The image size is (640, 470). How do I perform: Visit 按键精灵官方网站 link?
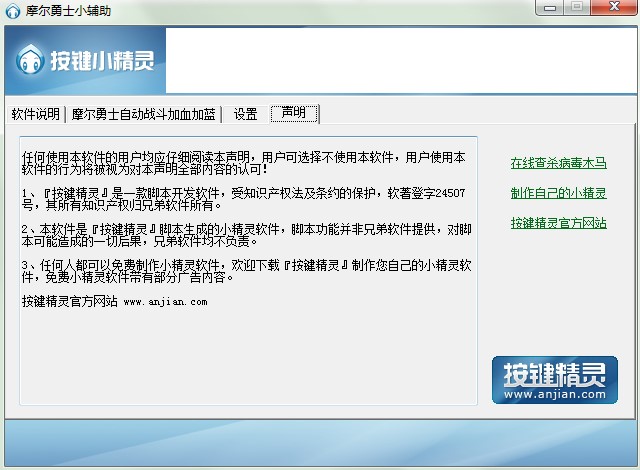(x=558, y=223)
